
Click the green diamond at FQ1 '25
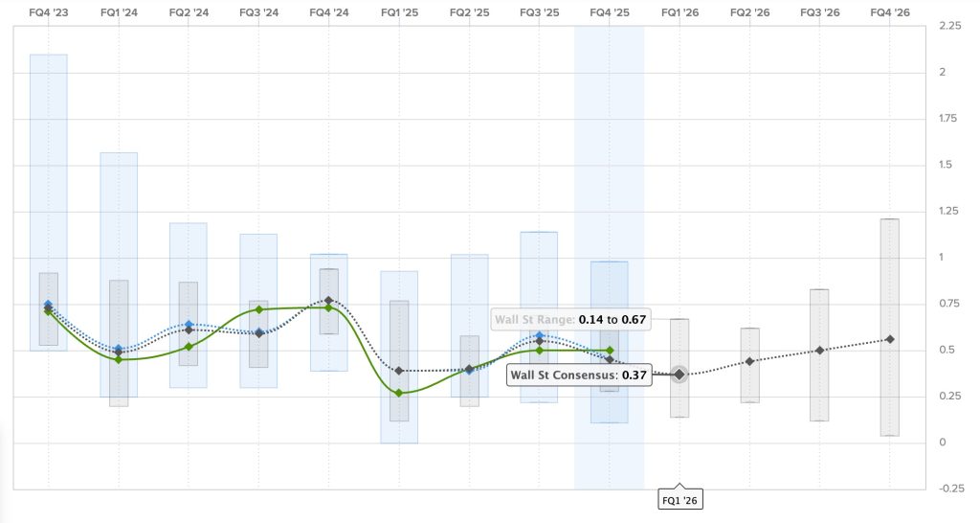pyautogui.click(x=399, y=393)
